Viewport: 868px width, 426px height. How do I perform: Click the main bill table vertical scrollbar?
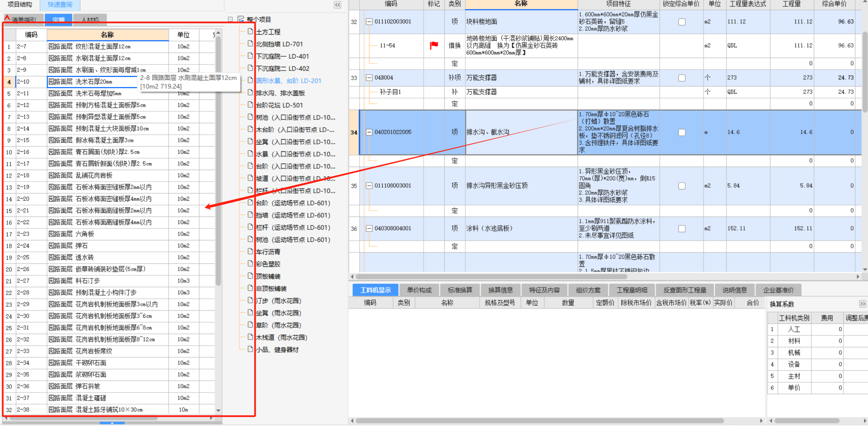pyautogui.click(x=865, y=71)
